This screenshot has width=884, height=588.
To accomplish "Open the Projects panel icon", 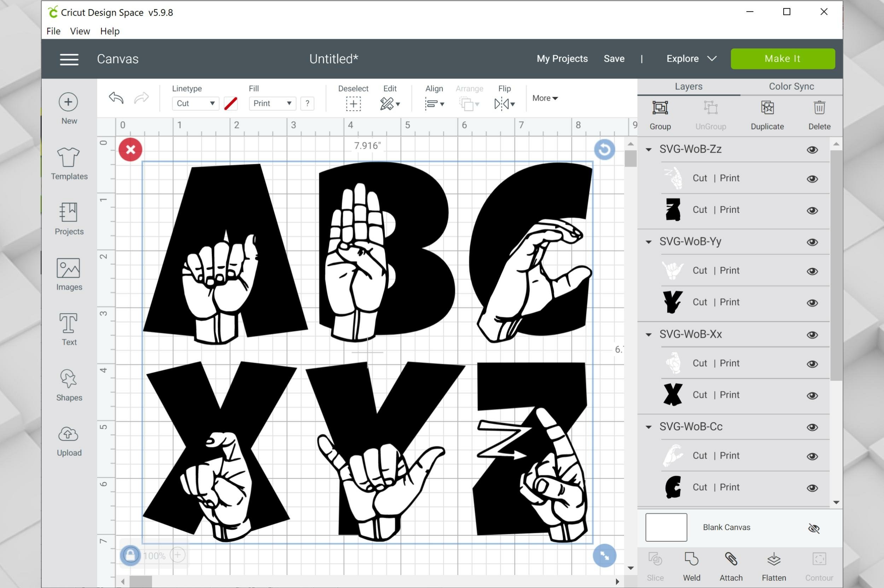I will [x=68, y=212].
